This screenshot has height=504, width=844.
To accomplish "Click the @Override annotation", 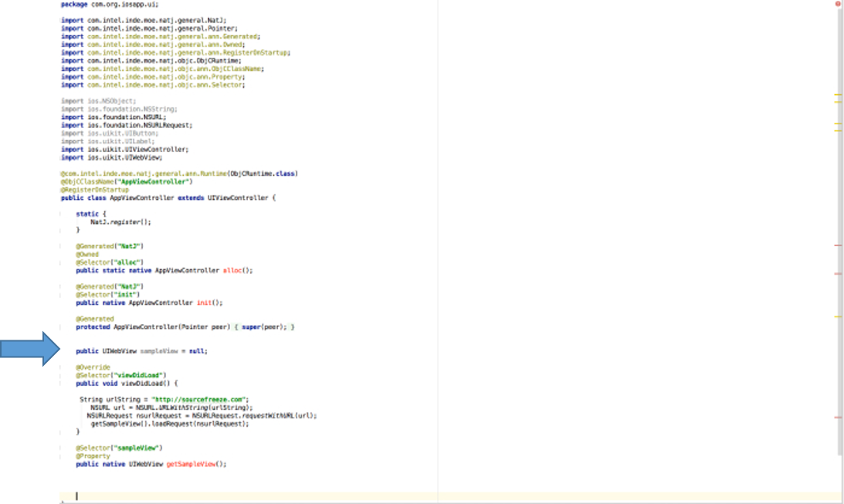I will point(93,367).
